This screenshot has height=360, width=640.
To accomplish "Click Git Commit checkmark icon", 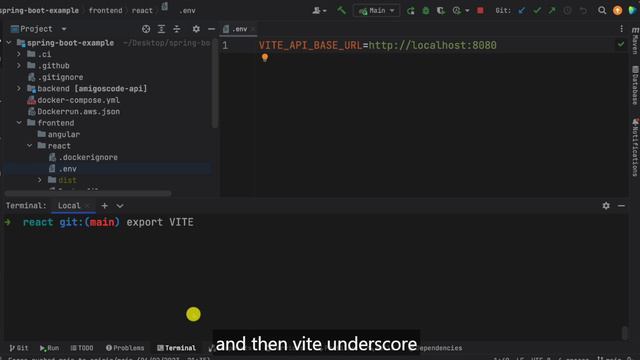I will [x=537, y=11].
